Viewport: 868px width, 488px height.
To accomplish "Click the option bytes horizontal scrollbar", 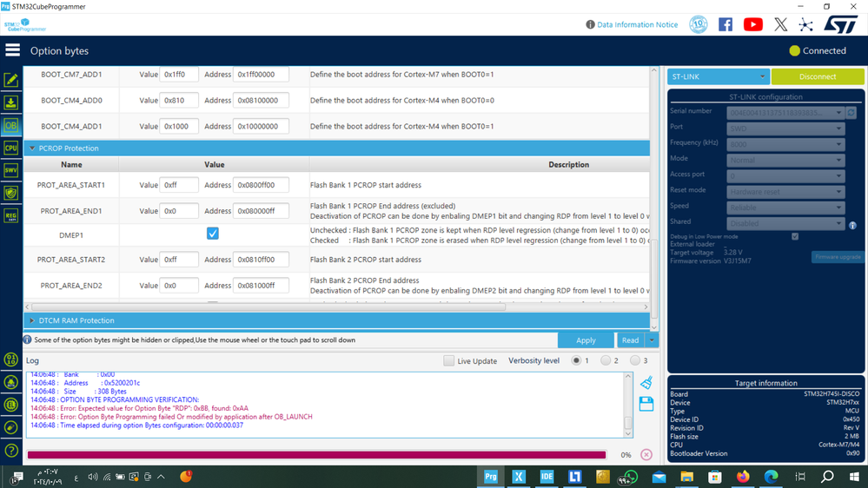I will pyautogui.click(x=268, y=307).
